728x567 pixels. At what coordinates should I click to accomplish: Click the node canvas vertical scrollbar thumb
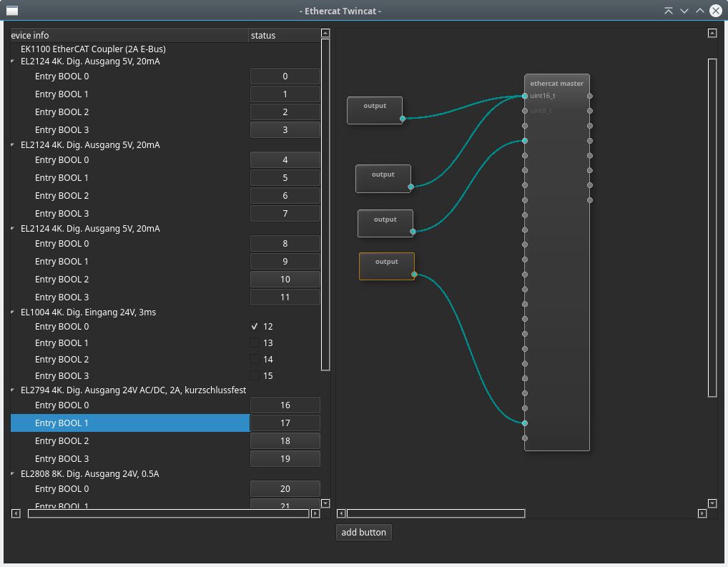[712, 228]
